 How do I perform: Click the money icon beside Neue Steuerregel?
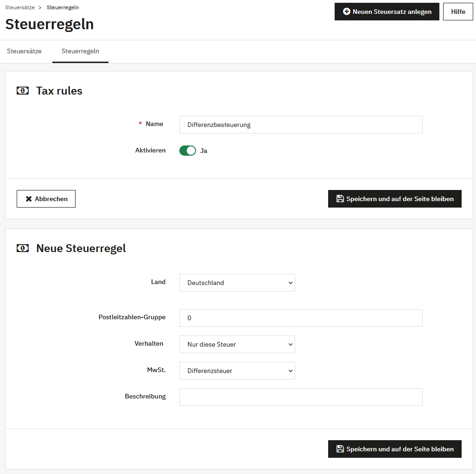pos(23,248)
